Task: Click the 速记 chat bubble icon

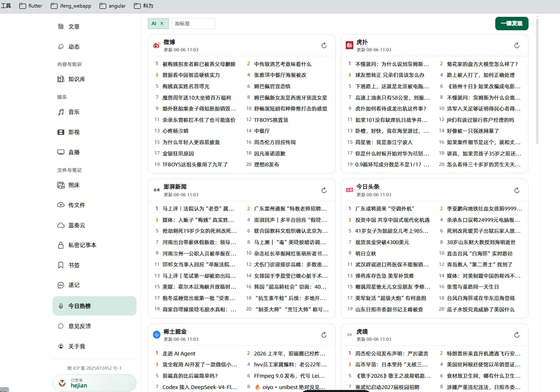Action: coord(61,285)
